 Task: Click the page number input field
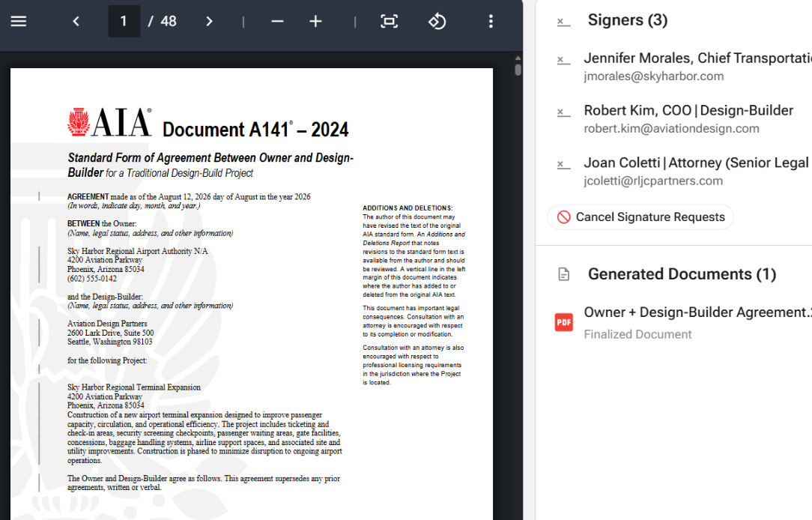pos(124,21)
